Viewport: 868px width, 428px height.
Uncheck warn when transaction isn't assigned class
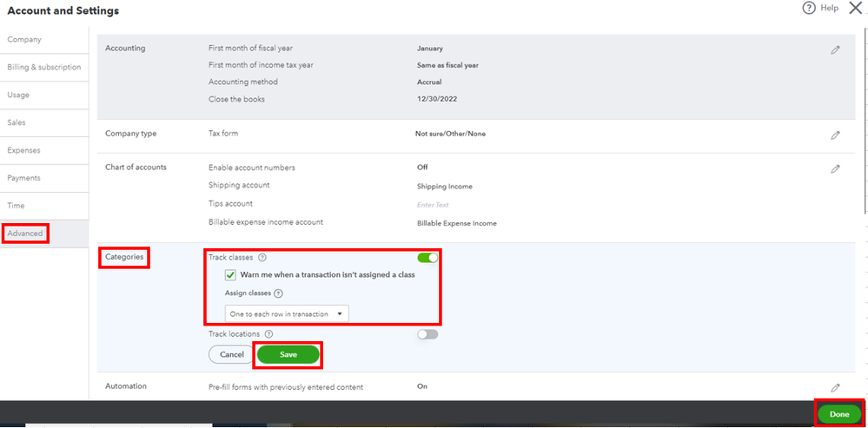[230, 275]
